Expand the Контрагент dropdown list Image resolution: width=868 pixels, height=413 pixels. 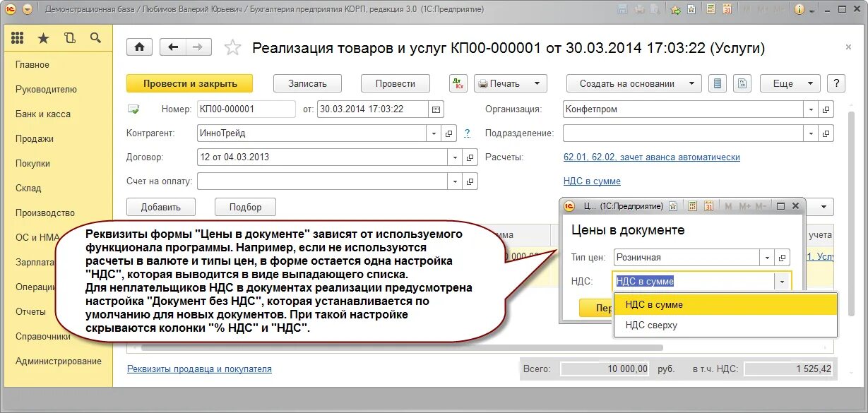pyautogui.click(x=434, y=133)
